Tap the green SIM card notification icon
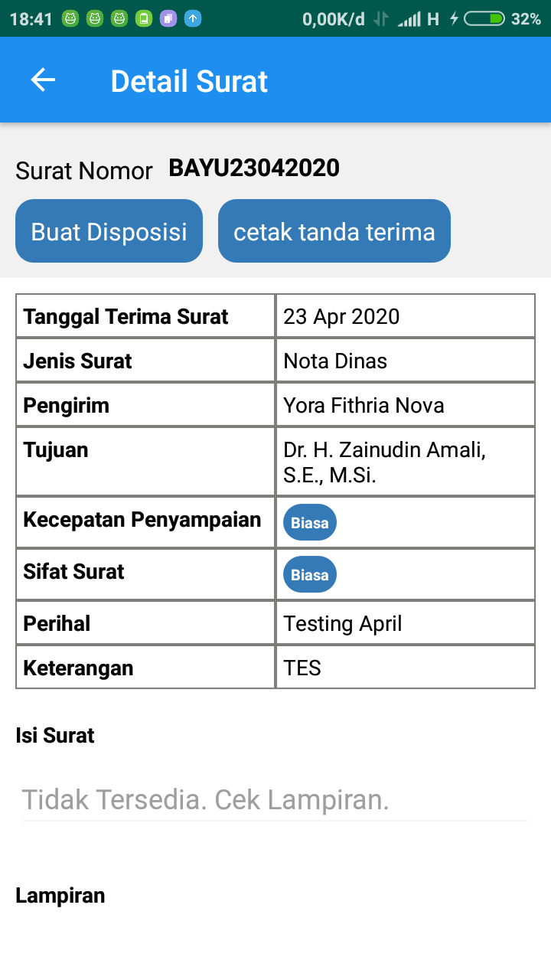This screenshot has width=551, height=980. point(144,19)
